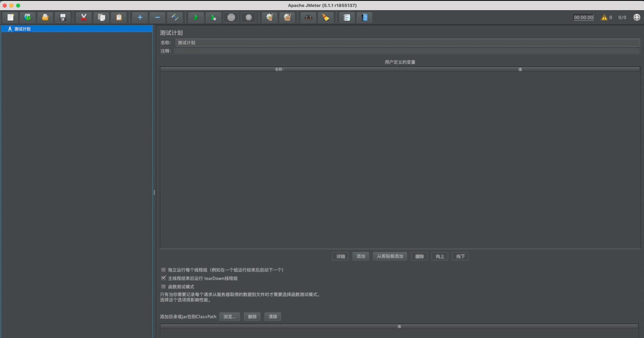The height and width of the screenshot is (338, 644).
Task: Click the Shutdown test icon
Action: 248,18
